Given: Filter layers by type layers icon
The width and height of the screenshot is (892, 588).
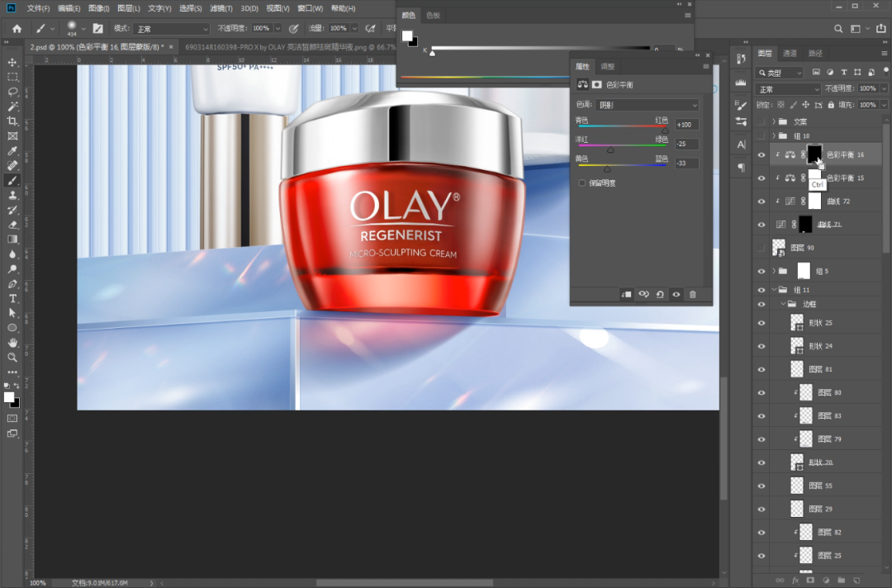Looking at the screenshot, I should coord(843,72).
